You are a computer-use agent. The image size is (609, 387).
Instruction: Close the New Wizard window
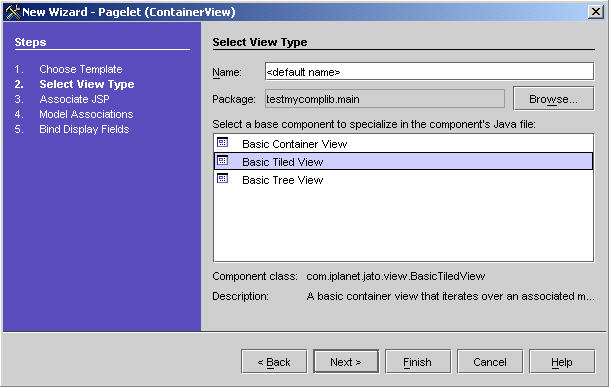pos(595,12)
